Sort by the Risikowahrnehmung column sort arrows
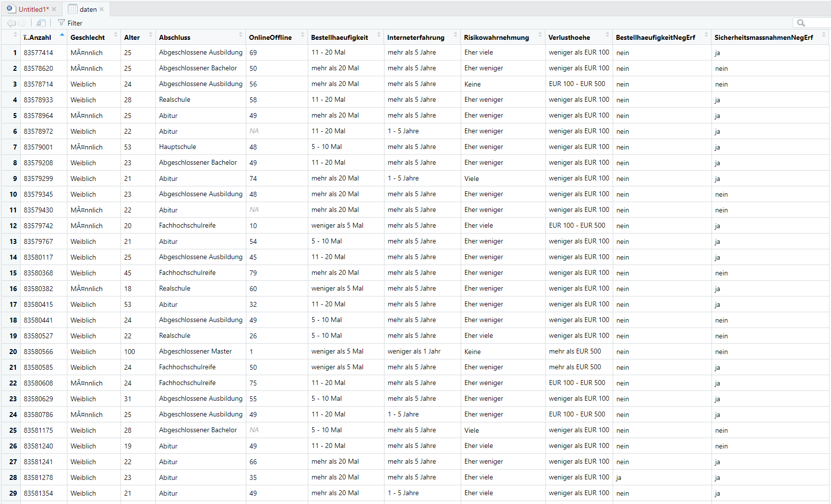The image size is (831, 504). (x=540, y=35)
